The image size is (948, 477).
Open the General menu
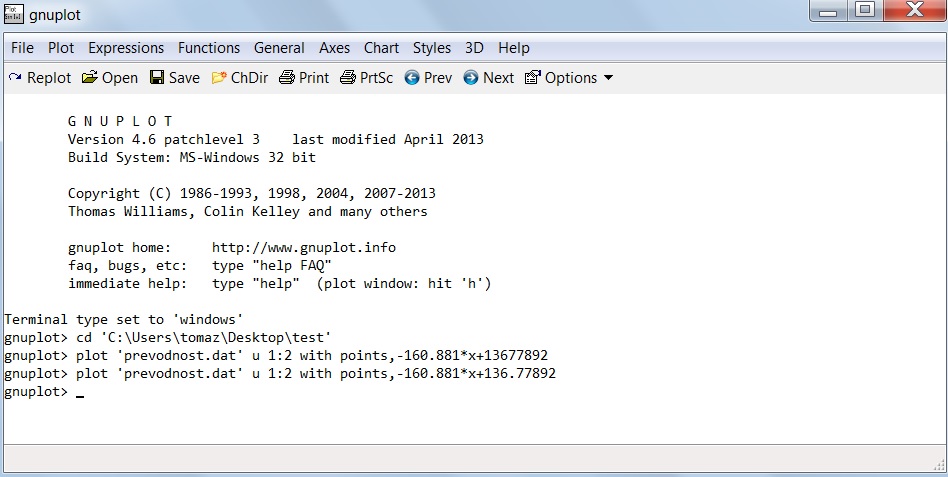point(279,48)
